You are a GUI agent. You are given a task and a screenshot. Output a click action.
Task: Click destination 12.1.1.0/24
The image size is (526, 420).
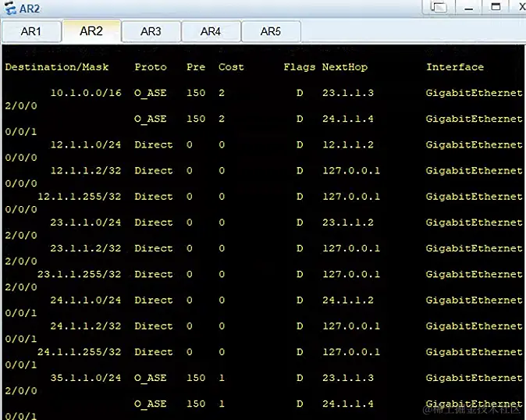[x=86, y=145]
